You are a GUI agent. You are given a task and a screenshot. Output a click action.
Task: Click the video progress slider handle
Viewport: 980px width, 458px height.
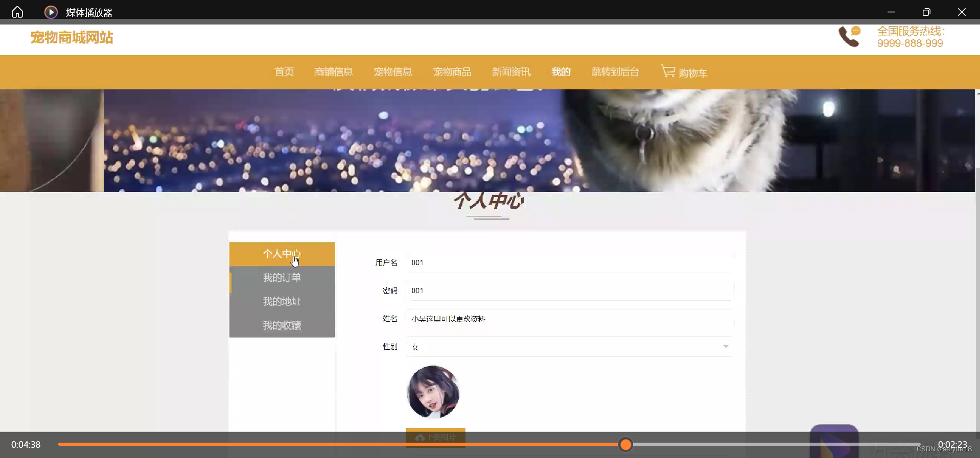(625, 445)
